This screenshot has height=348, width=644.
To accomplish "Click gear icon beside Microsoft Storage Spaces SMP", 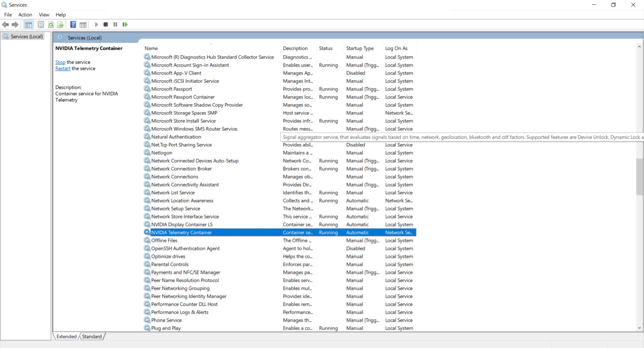I will (x=147, y=113).
